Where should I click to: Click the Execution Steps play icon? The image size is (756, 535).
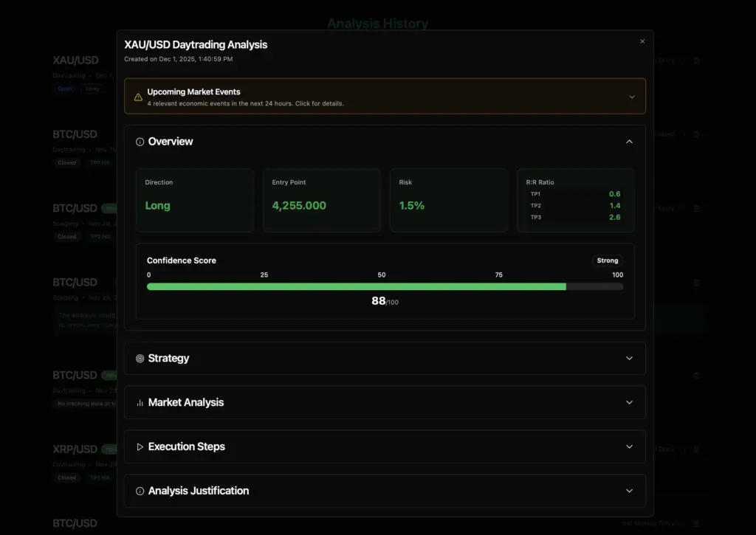point(140,446)
